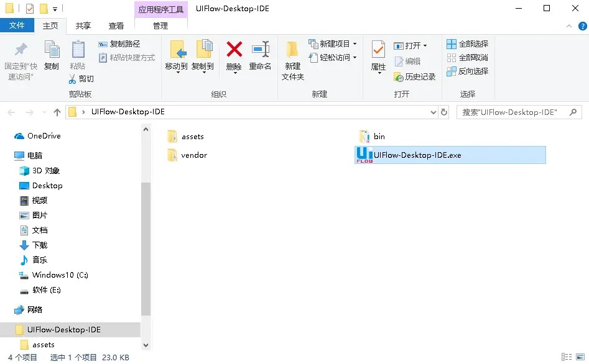Open the assets folder in file list
This screenshot has width=589, height=364.
185,136
